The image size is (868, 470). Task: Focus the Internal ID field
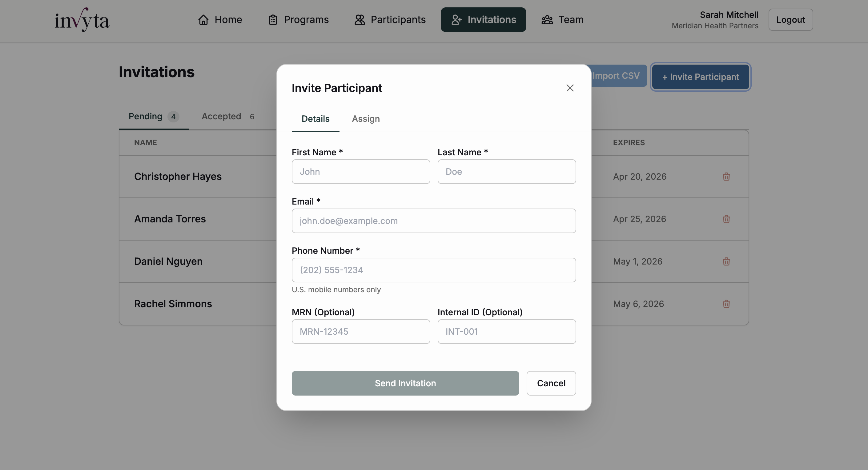(507, 332)
